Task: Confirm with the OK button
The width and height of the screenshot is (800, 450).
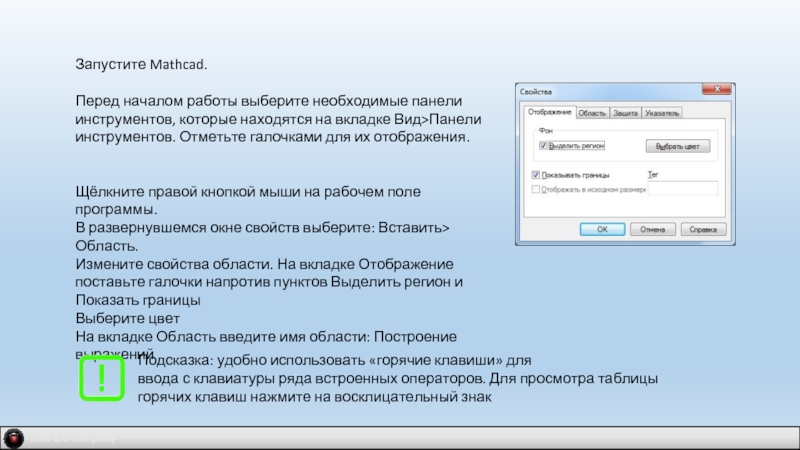Action: tap(602, 230)
